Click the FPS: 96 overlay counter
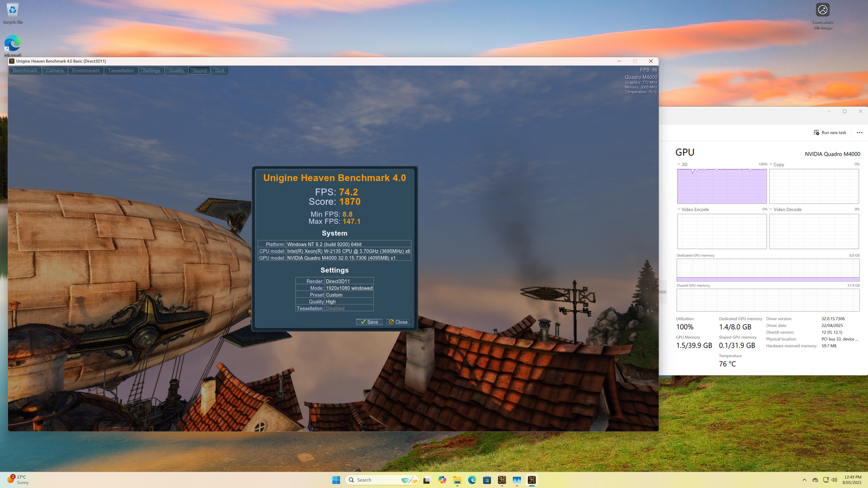 tap(648, 70)
